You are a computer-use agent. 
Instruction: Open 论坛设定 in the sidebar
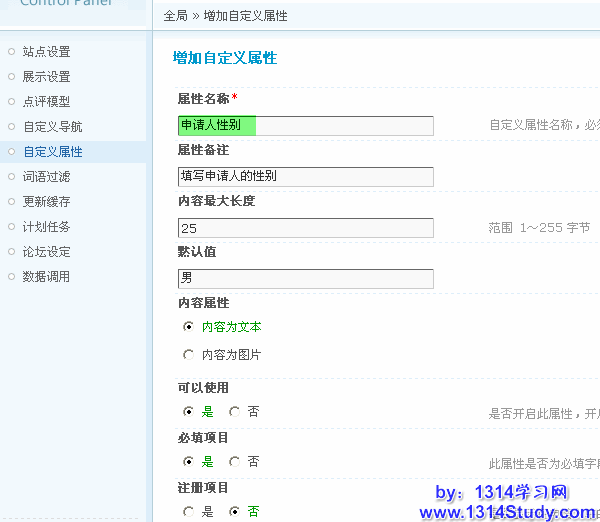click(x=46, y=252)
